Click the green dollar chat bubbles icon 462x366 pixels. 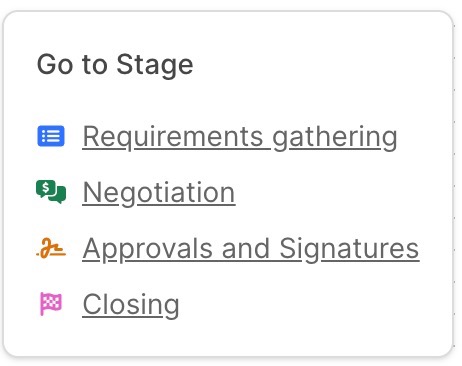click(51, 192)
